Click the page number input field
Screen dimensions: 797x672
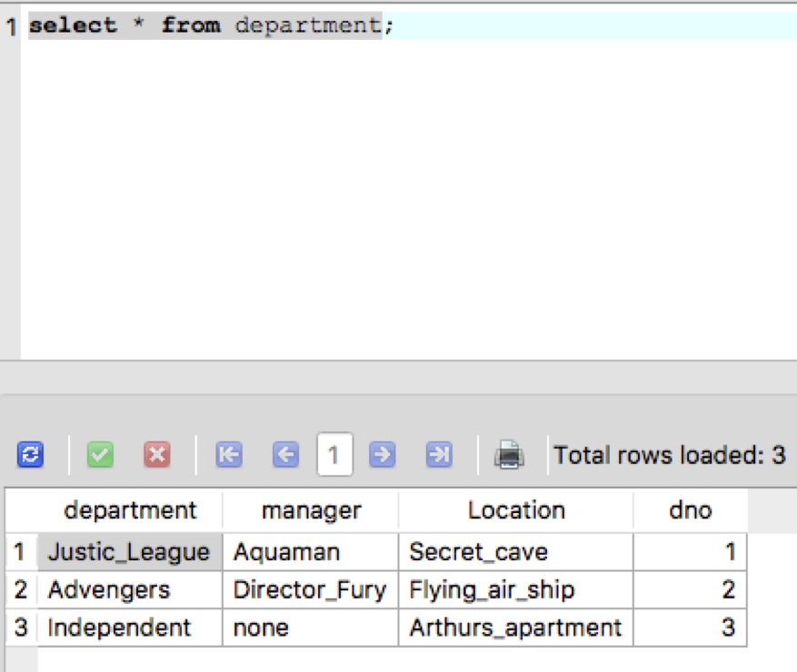click(x=334, y=455)
